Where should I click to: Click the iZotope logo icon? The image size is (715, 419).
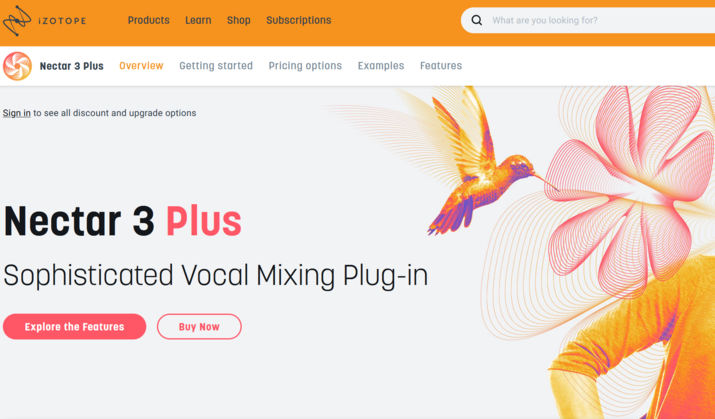coord(17,21)
